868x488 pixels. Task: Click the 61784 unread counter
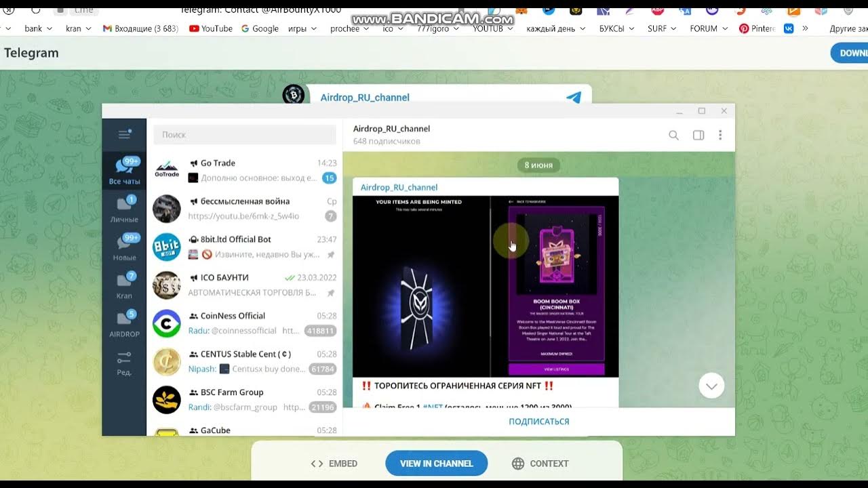(x=322, y=369)
